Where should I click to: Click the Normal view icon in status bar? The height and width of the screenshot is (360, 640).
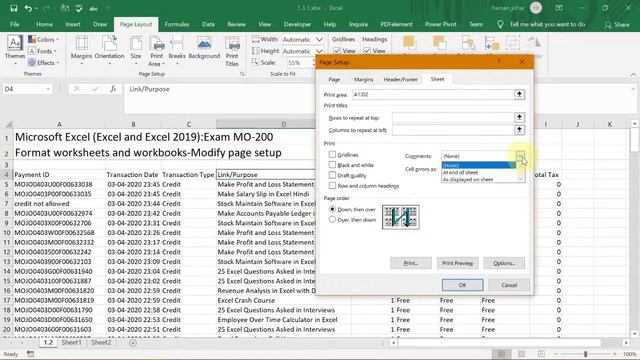pos(502,354)
